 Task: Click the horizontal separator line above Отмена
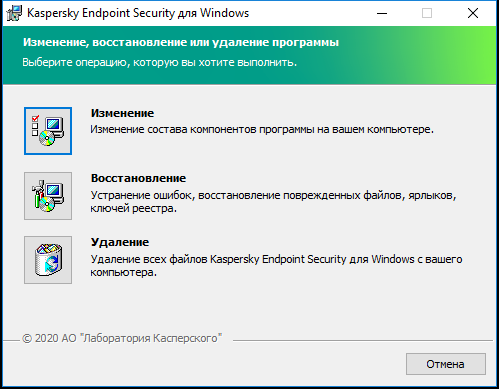click(363, 340)
